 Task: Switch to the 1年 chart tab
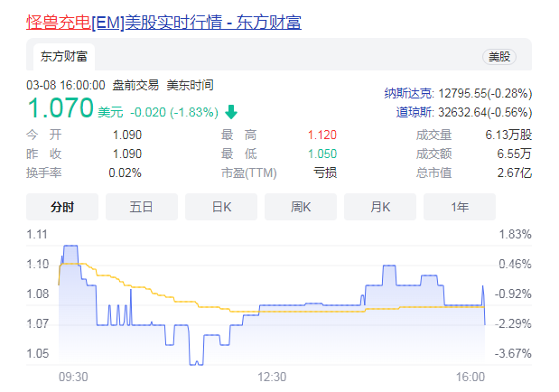point(460,207)
